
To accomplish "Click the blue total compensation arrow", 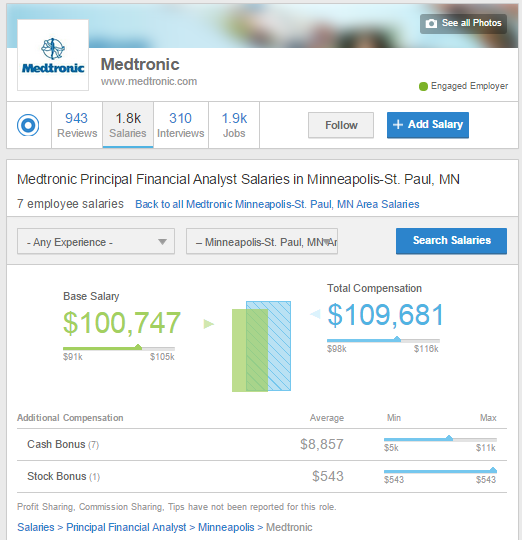I will tap(315, 313).
